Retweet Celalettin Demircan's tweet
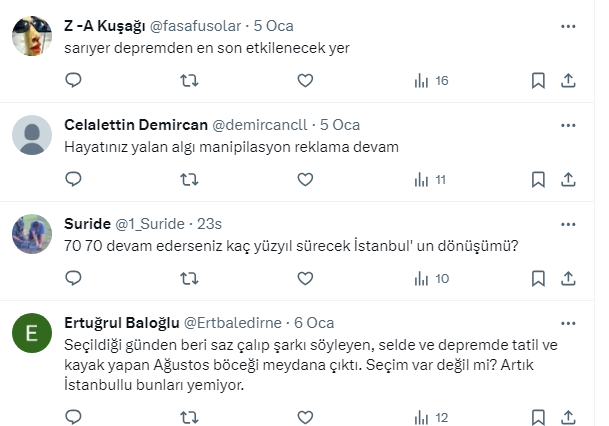The height and width of the screenshot is (426, 609). (x=189, y=179)
